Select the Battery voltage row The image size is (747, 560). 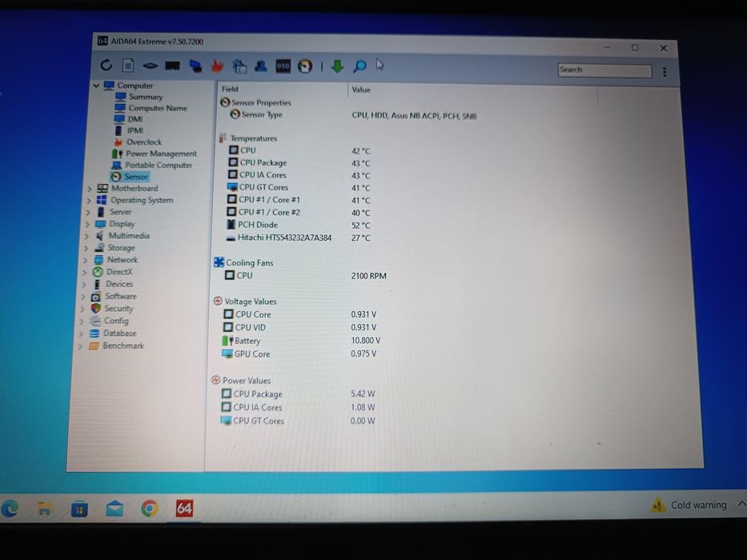pos(301,341)
